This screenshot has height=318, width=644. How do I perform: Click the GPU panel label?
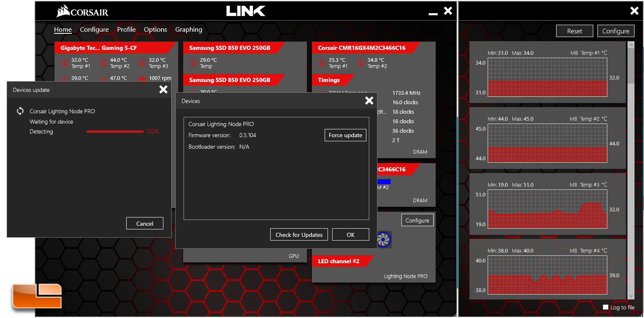(x=294, y=256)
